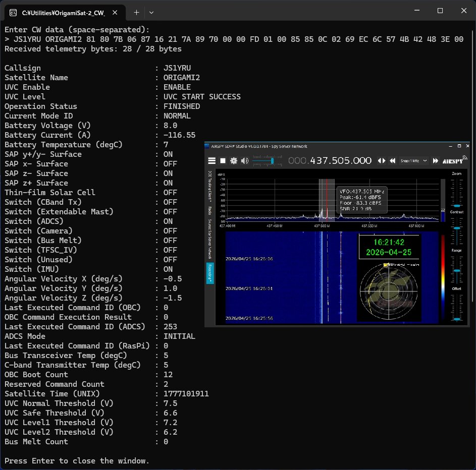Screen dimensions: 476x470
Task: Open the SDR# hamburger menu
Action: coord(212,161)
